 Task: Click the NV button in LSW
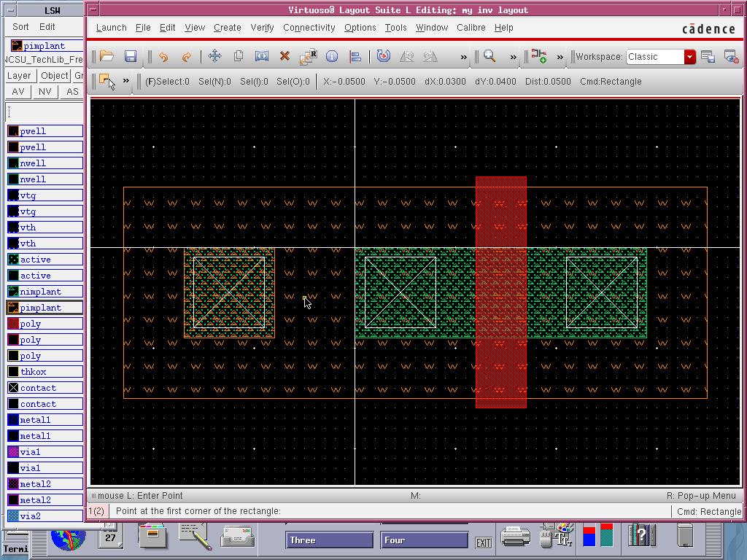[x=44, y=91]
